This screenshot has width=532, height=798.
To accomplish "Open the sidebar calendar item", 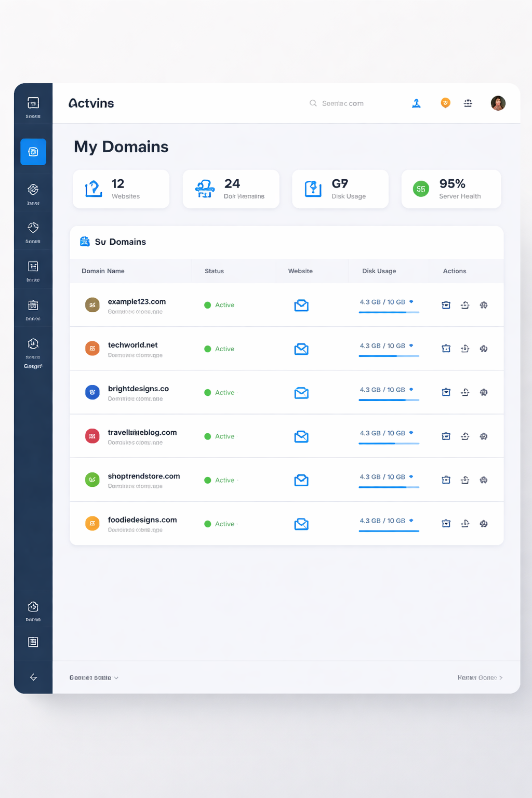I will click(33, 310).
